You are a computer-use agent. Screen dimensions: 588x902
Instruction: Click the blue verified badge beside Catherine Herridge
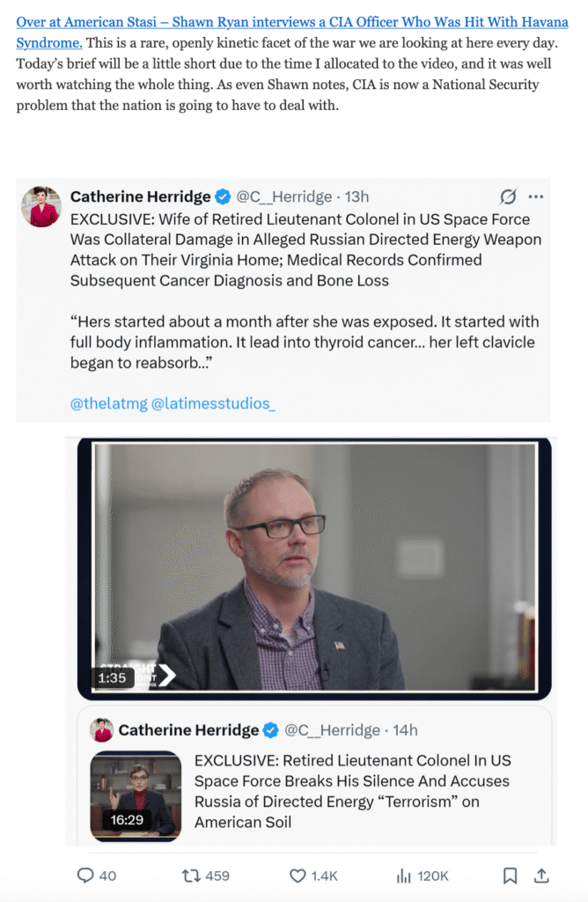pyautogui.click(x=224, y=196)
